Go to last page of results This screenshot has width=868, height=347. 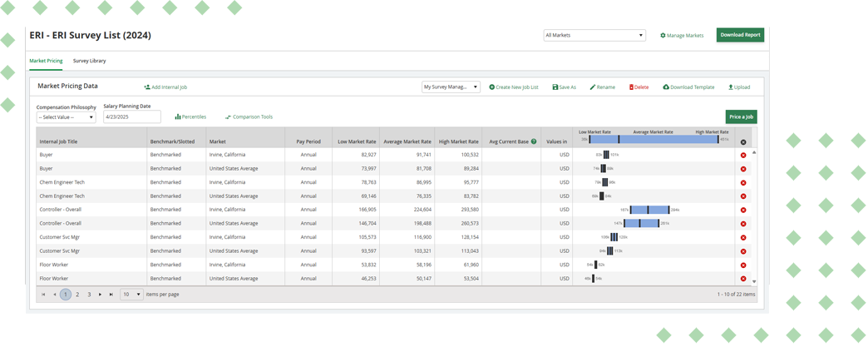click(x=111, y=295)
